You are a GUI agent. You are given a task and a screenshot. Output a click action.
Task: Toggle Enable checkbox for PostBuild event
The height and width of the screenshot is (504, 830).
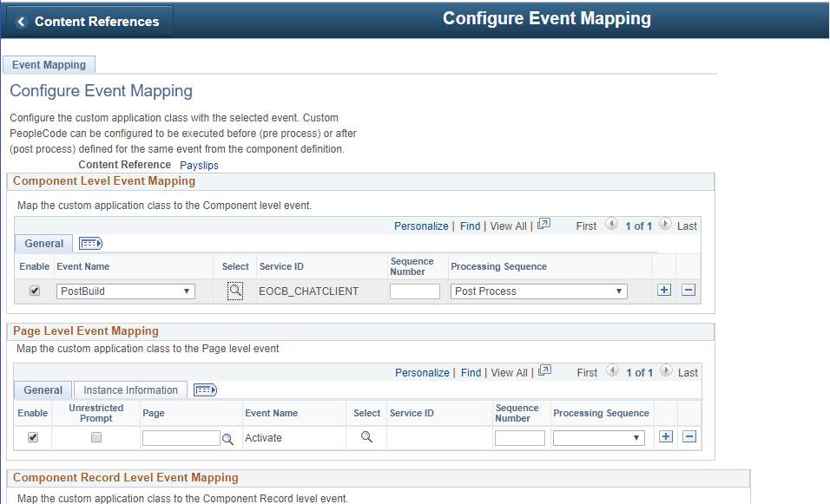tap(35, 291)
